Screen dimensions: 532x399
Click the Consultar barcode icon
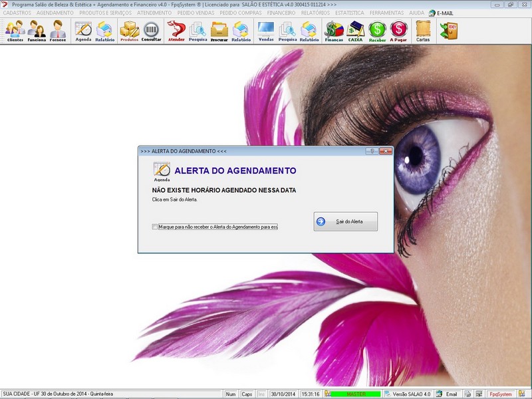tap(151, 31)
